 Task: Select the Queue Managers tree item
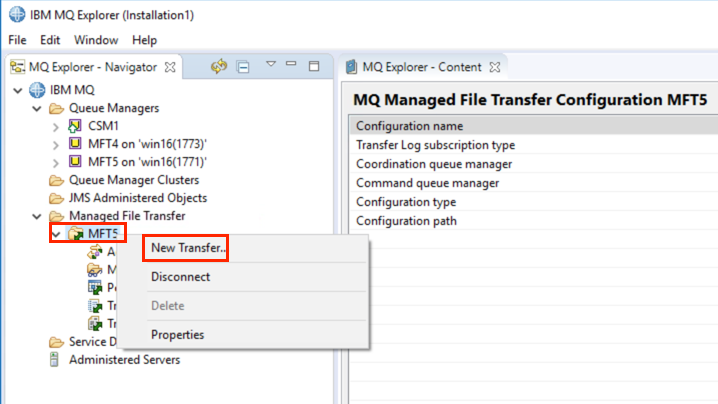pos(114,108)
